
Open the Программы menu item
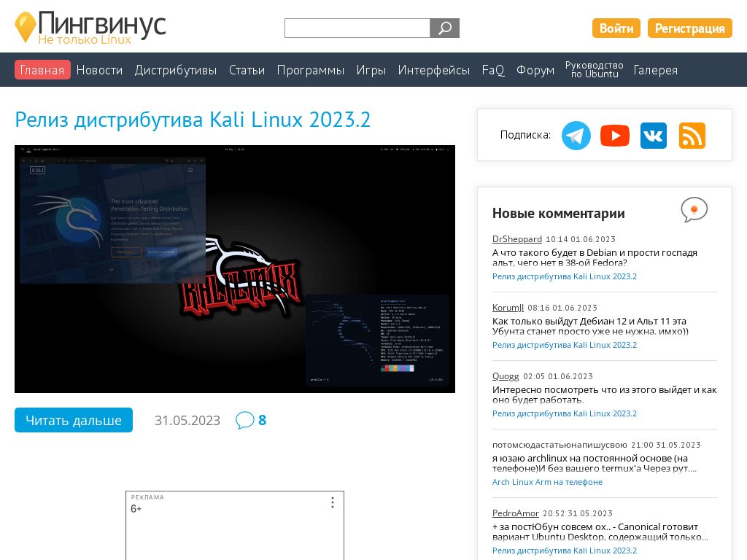[x=311, y=70]
